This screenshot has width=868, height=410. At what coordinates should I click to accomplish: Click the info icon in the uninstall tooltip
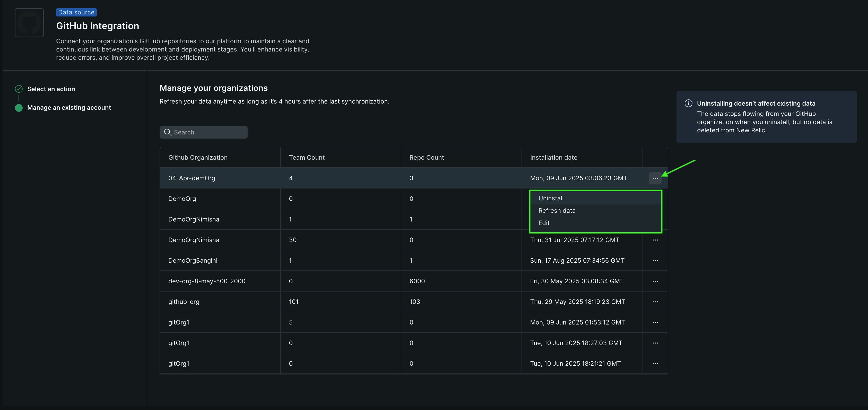click(688, 104)
